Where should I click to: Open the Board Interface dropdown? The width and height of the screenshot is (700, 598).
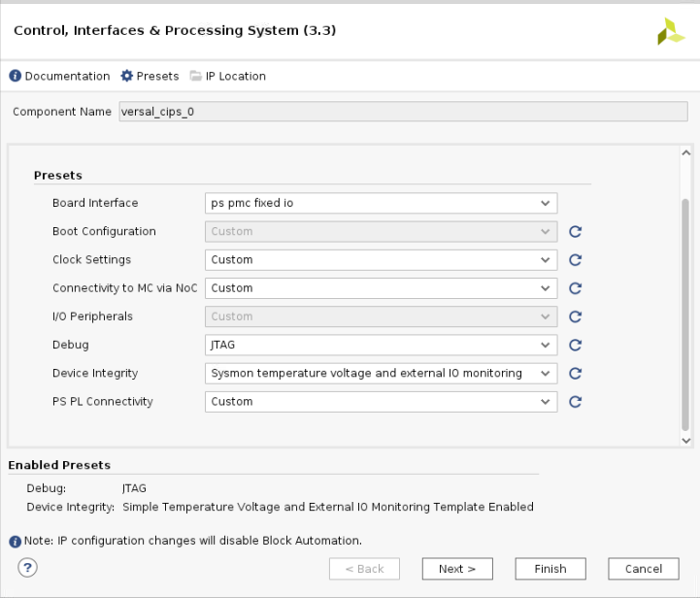pos(381,203)
